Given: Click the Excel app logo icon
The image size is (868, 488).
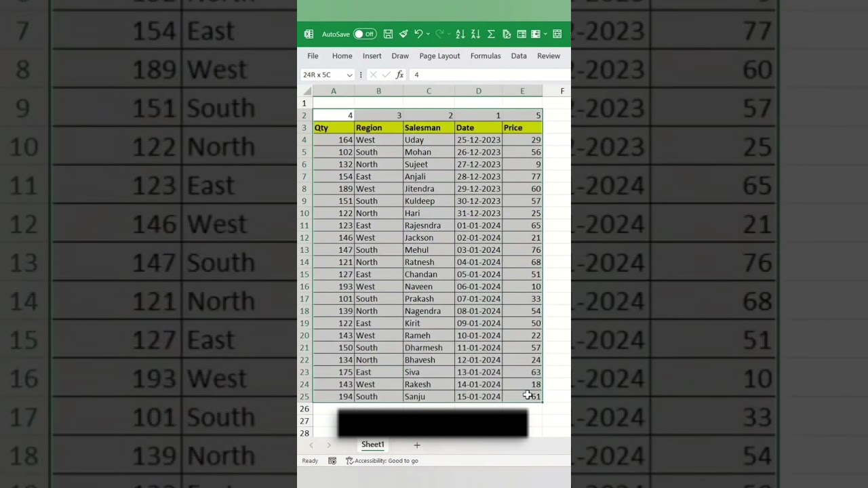Looking at the screenshot, I should [309, 34].
